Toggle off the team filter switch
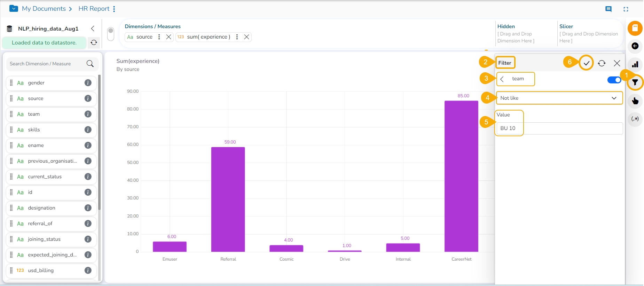Viewport: 644px width, 286px height. pyautogui.click(x=614, y=80)
